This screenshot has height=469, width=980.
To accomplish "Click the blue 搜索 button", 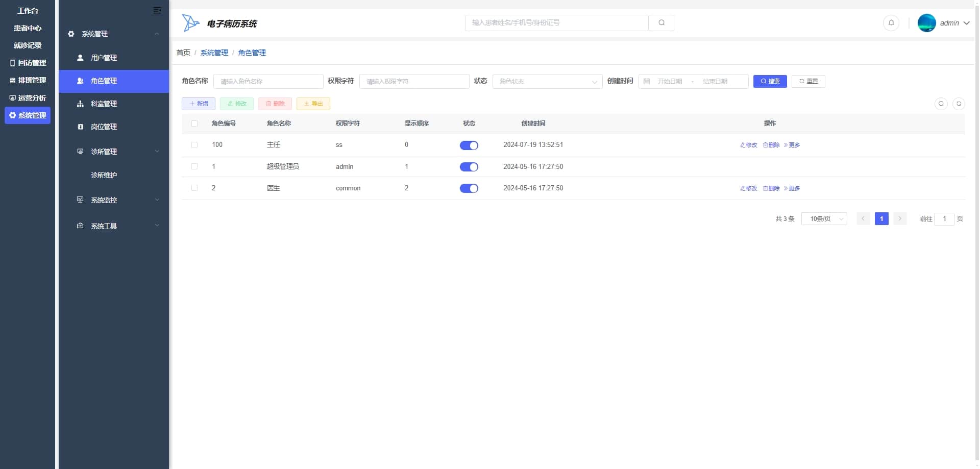I will coord(770,82).
